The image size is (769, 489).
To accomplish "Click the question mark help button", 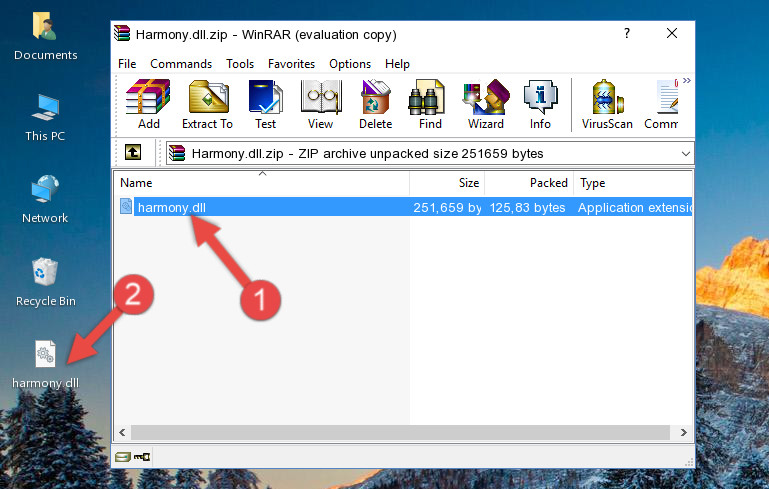I will 627,33.
